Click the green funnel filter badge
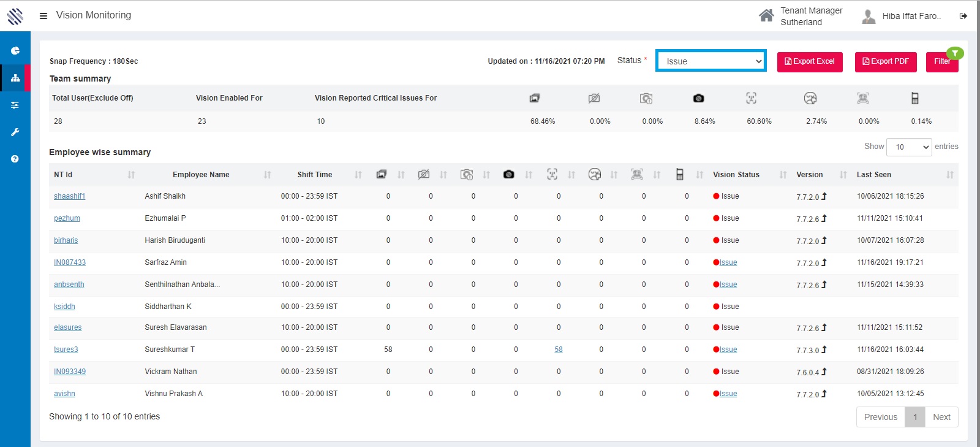980x447 pixels. click(x=955, y=53)
